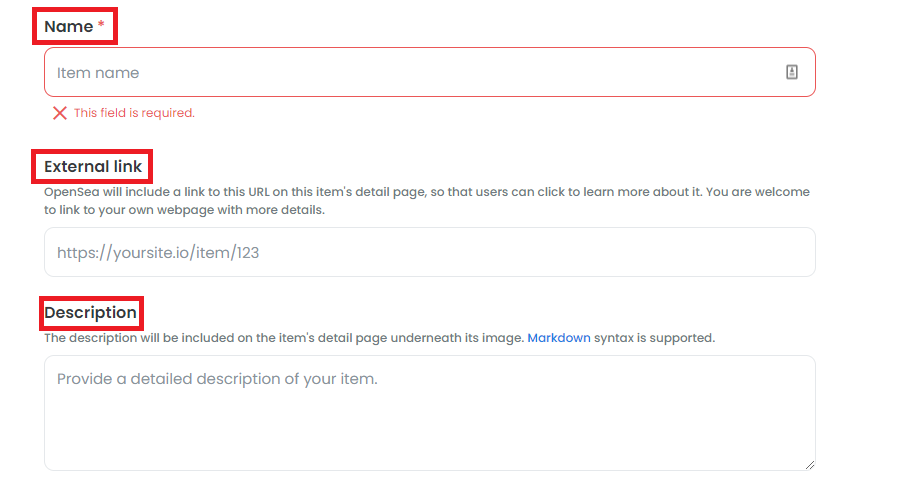This screenshot has width=910, height=488.
Task: Focus the Item name input field
Action: (x=400, y=72)
